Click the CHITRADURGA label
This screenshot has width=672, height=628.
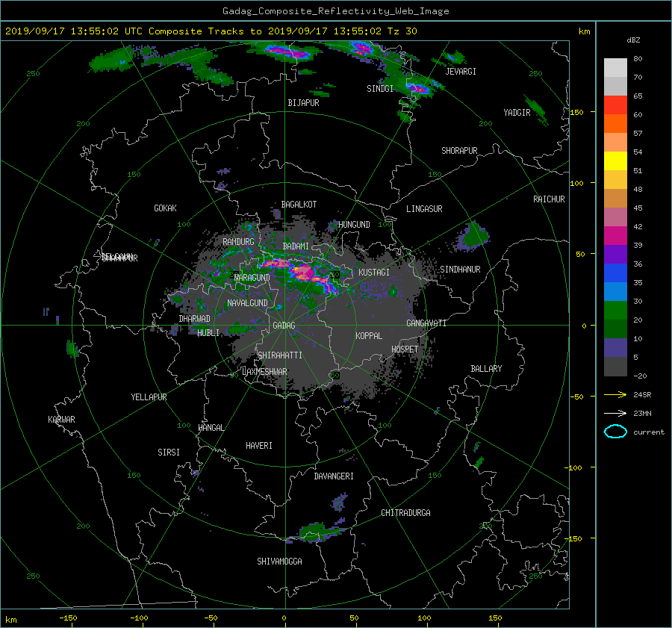[405, 512]
